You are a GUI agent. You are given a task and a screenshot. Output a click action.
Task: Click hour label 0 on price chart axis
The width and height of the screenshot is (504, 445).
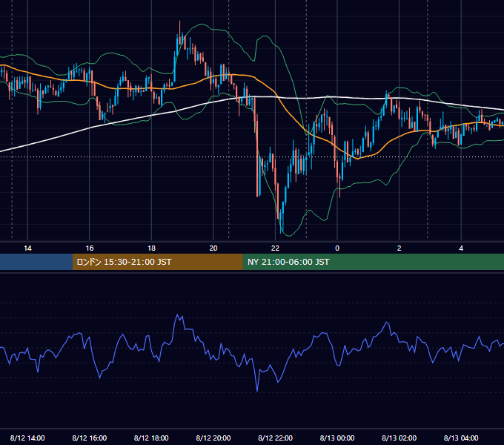pos(337,248)
